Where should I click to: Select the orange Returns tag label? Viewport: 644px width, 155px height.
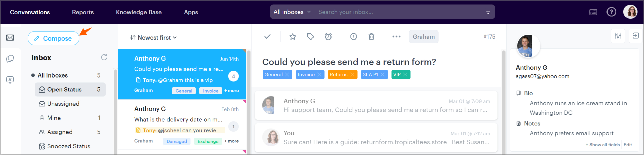click(338, 75)
